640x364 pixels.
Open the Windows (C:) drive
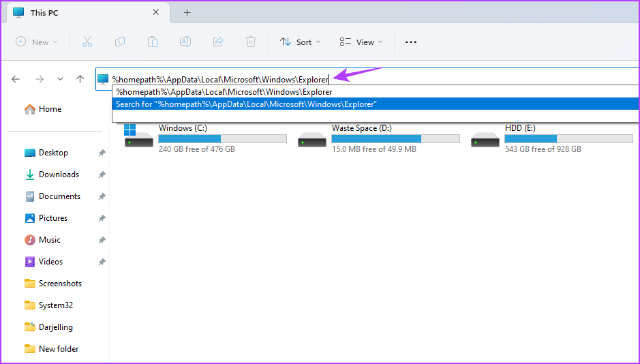(206, 139)
